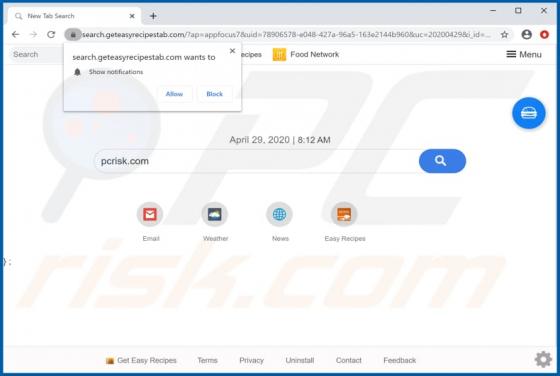This screenshot has width=560, height=376.
Task: Block notifications for the site
Action: click(214, 94)
